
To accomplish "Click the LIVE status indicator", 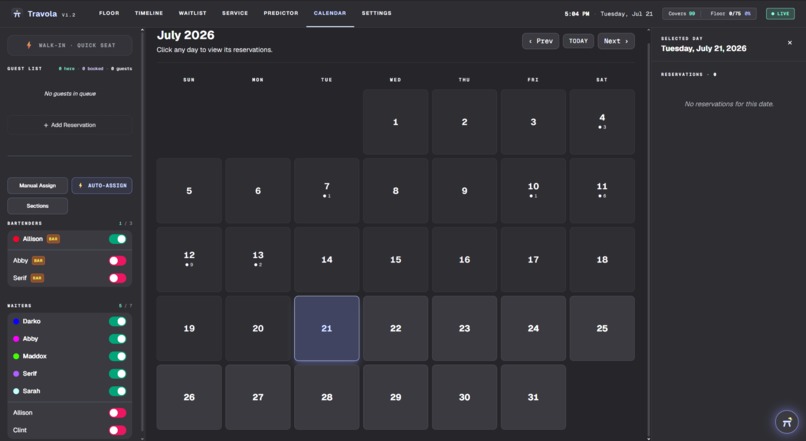I will (780, 14).
